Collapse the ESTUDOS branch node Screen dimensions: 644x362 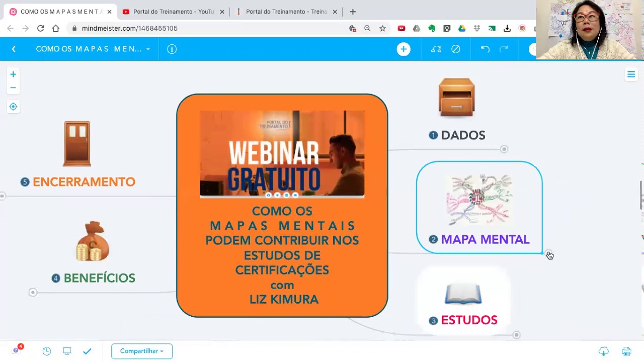[x=516, y=335]
